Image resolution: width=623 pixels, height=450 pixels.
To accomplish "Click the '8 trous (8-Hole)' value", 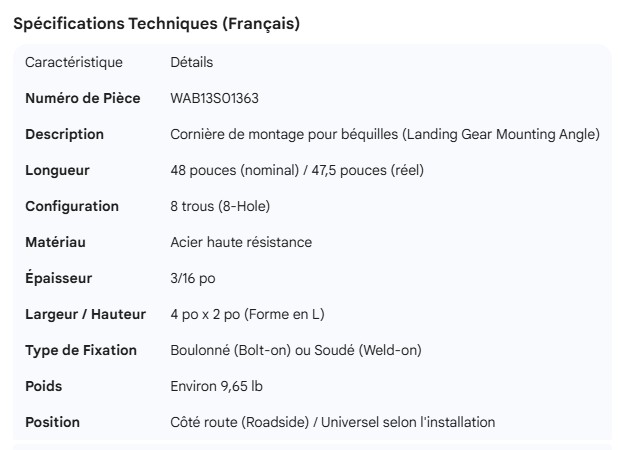I will point(220,206).
